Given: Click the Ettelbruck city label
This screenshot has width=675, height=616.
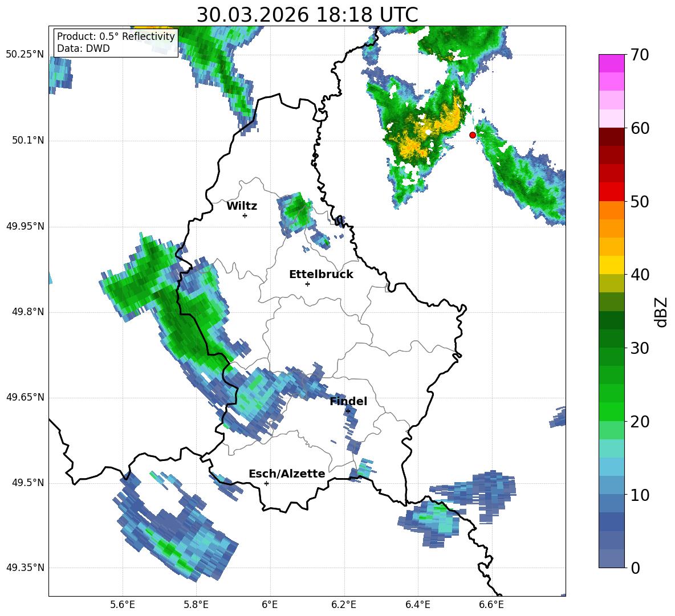Looking at the screenshot, I should click(321, 275).
